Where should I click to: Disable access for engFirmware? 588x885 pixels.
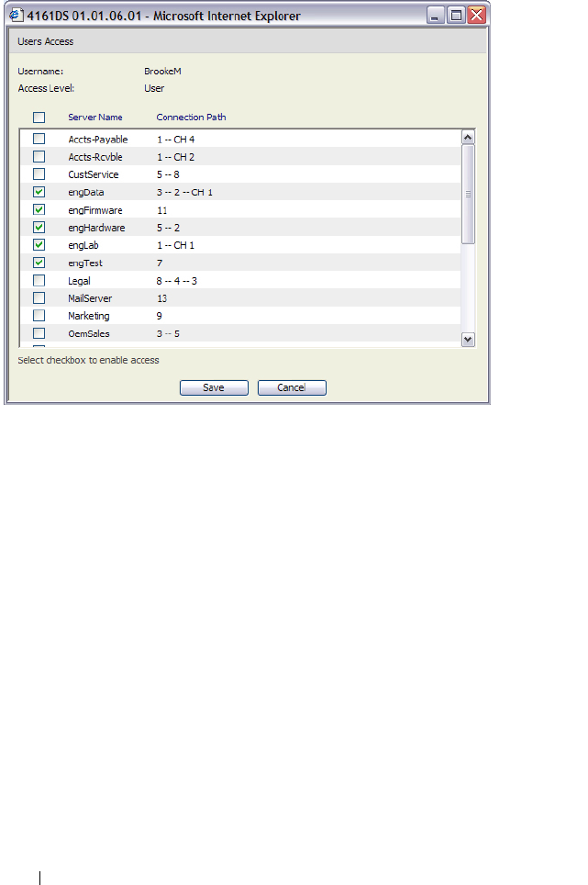coord(39,209)
